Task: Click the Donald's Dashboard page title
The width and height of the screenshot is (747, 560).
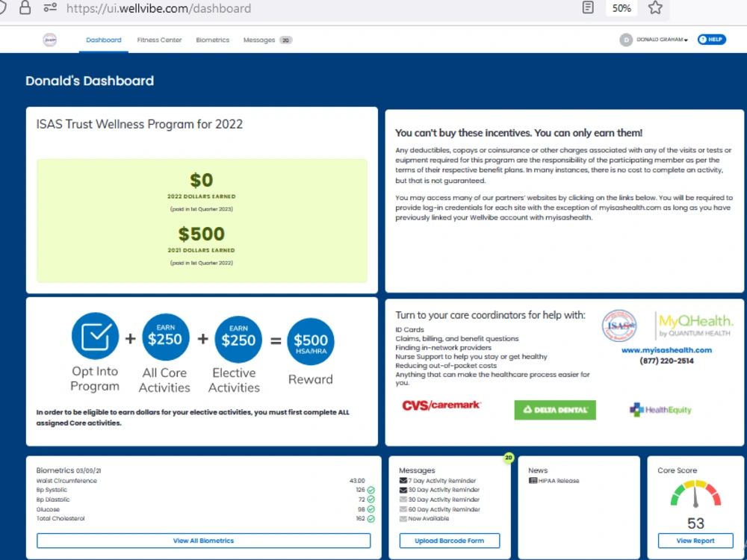Action: (x=90, y=81)
